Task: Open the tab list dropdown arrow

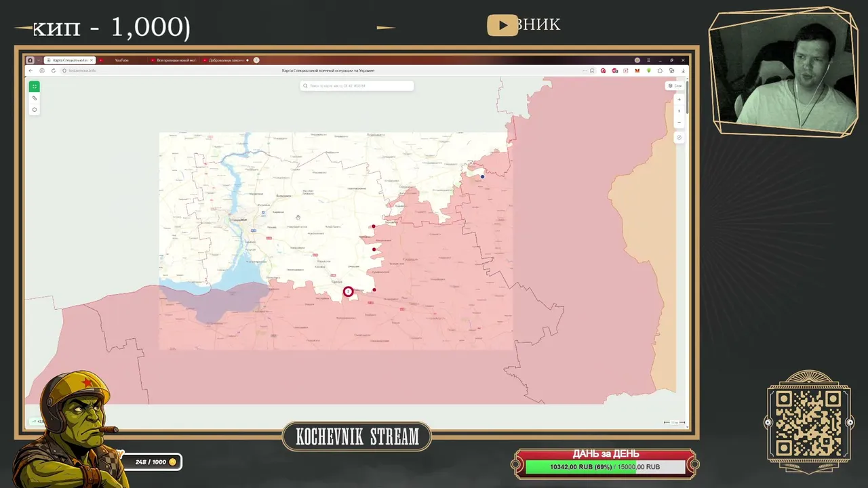Action: 39,60
